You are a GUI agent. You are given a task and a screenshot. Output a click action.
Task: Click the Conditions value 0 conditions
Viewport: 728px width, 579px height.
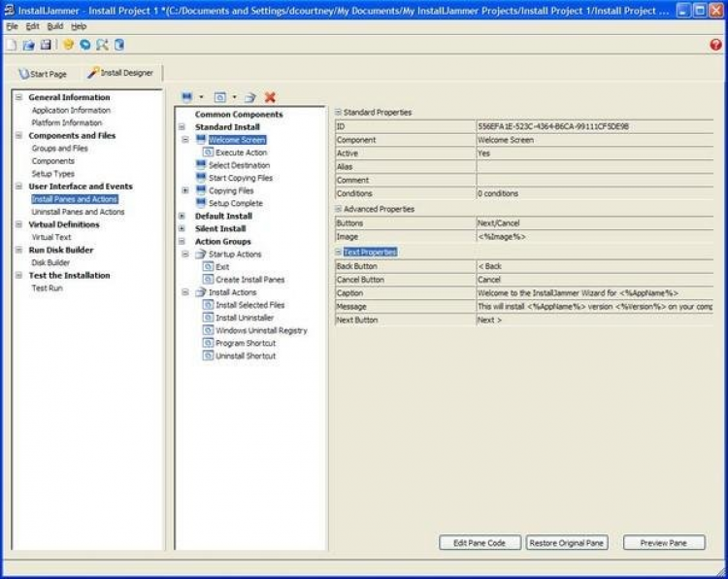point(498,193)
